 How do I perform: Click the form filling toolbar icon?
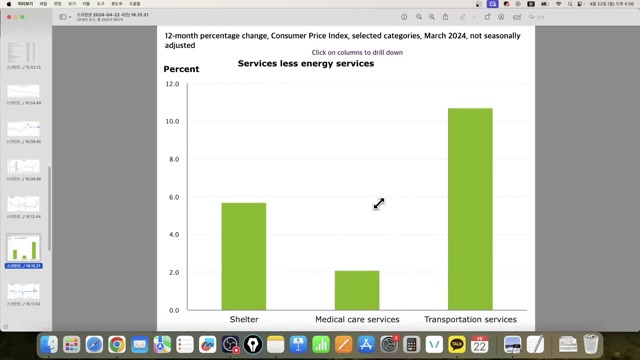point(517,17)
